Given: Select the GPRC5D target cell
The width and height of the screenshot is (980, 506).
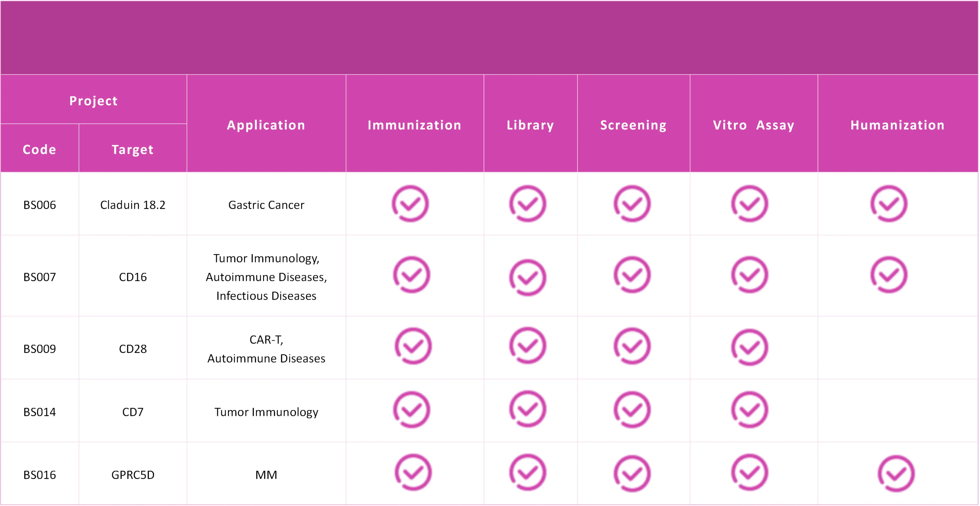Looking at the screenshot, I should [132, 475].
